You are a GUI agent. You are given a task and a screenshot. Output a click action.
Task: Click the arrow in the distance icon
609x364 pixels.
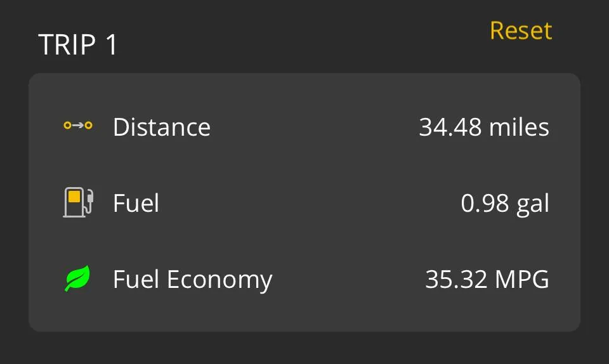78,126
